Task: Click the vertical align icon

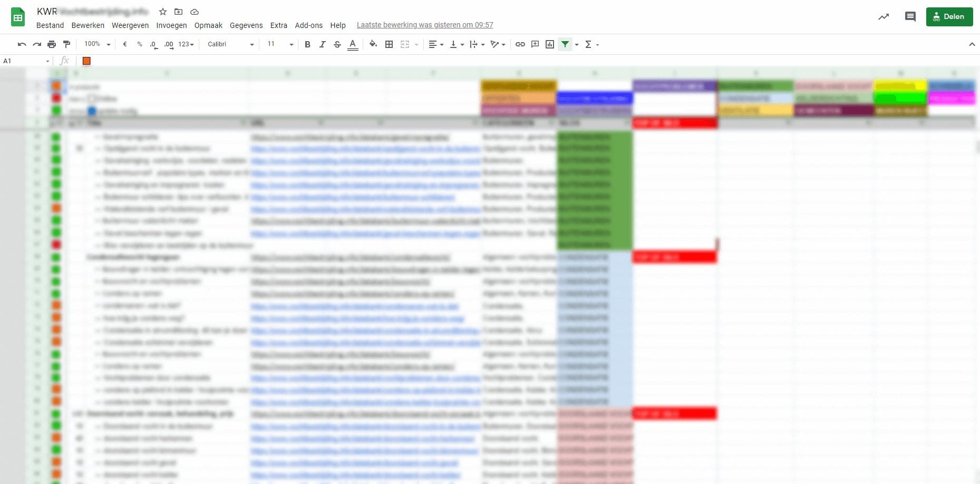Action: click(x=453, y=44)
